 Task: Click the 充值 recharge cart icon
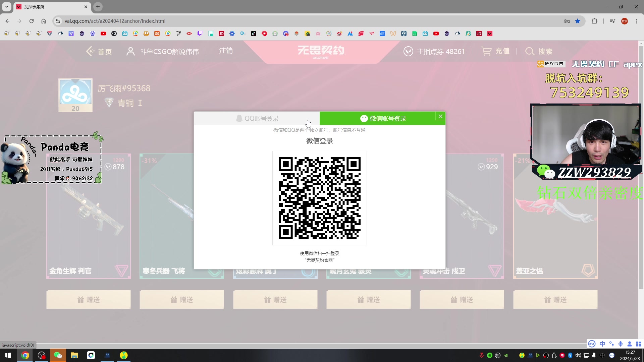(x=486, y=51)
